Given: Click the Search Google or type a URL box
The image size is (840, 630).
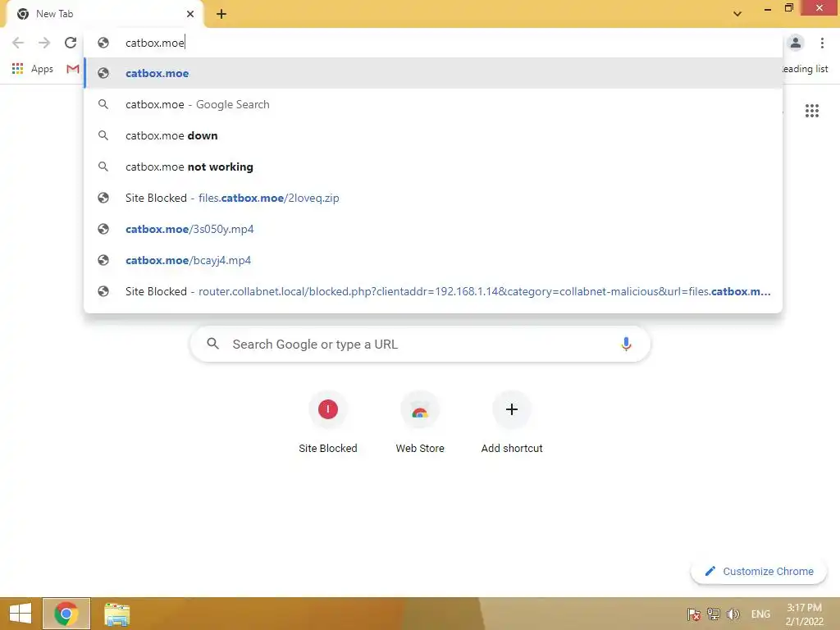Looking at the screenshot, I should pyautogui.click(x=420, y=344).
